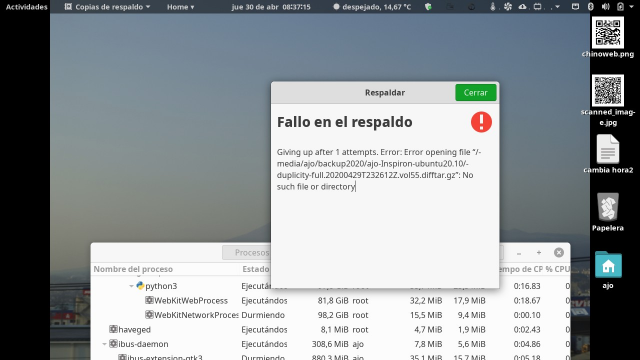This screenshot has height=360, width=640.
Task: Click the 81,8 GiB memory value
Action: click(333, 301)
